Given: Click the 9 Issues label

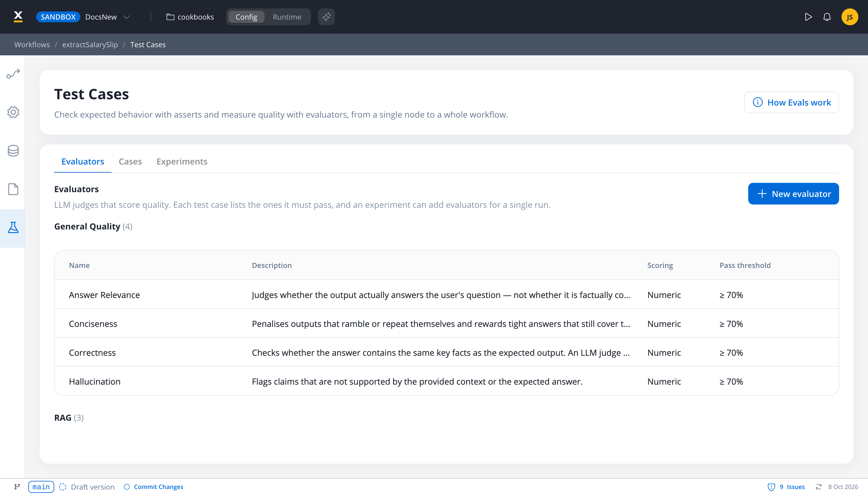Looking at the screenshot, I should (x=792, y=487).
